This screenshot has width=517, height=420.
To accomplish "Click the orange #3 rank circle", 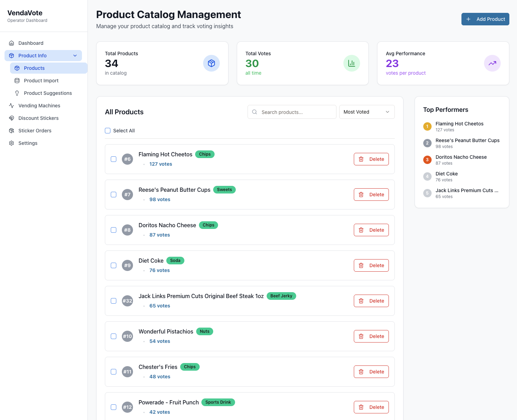I will (x=427, y=160).
